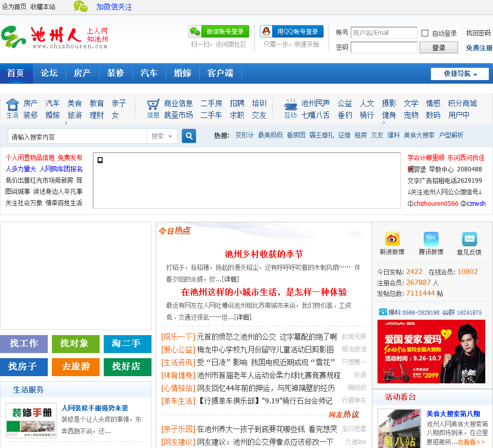493x448 pixels.
Task: Open the 池州人 site logo
Action: point(54,37)
